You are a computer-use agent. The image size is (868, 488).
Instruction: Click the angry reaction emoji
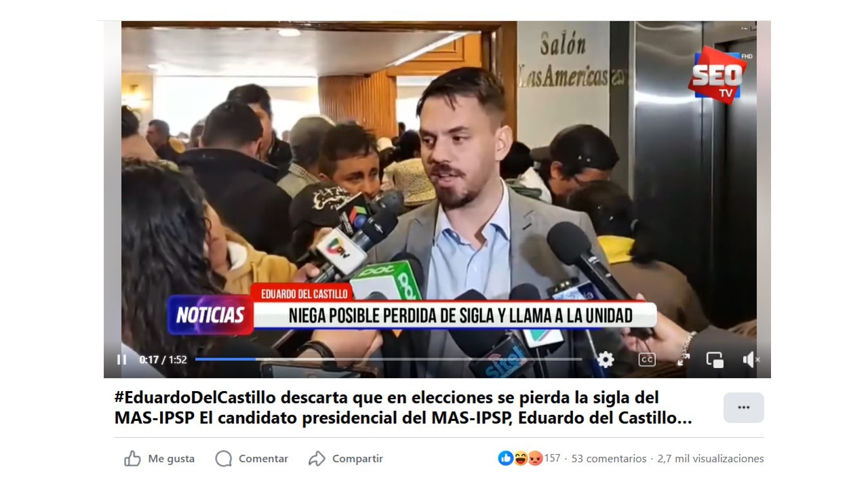tap(535, 458)
